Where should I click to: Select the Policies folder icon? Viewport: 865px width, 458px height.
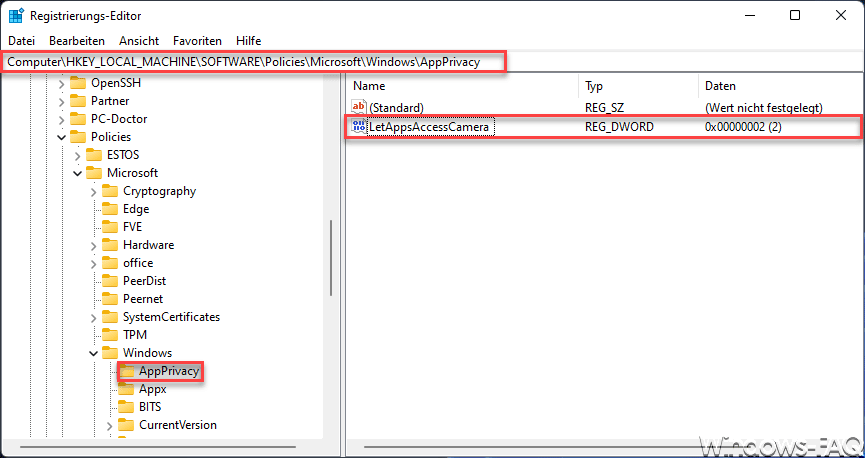[x=78, y=137]
